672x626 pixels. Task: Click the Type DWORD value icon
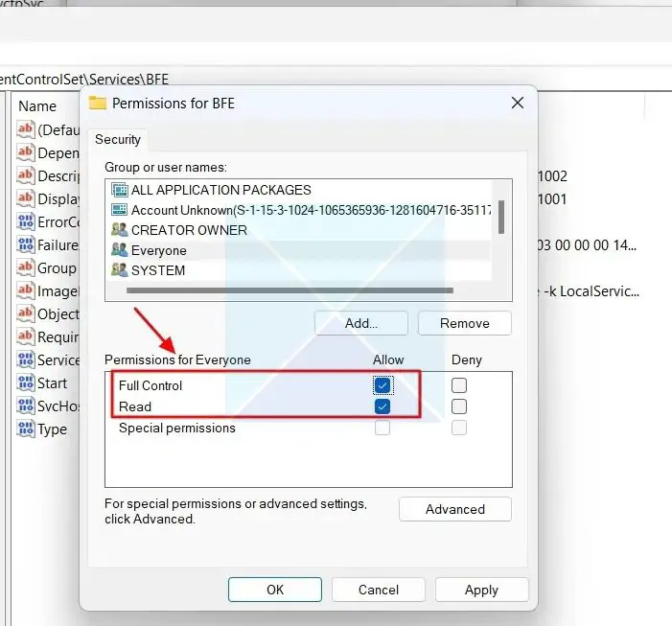tap(26, 429)
